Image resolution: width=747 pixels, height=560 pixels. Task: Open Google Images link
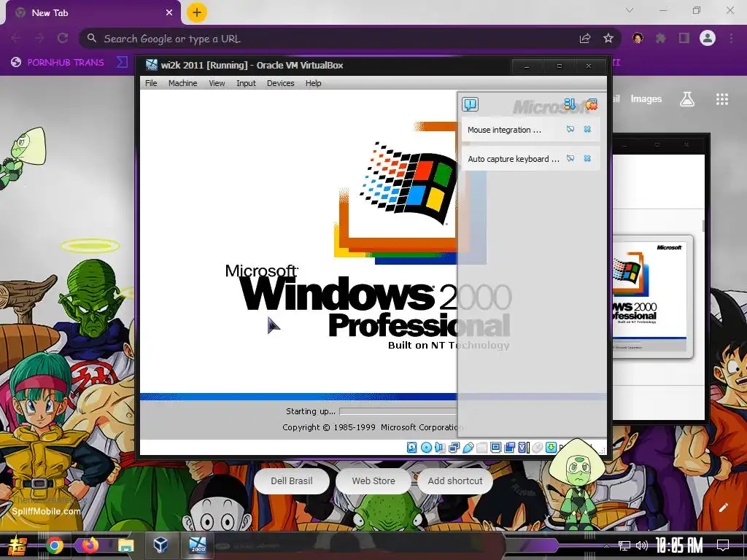(646, 98)
